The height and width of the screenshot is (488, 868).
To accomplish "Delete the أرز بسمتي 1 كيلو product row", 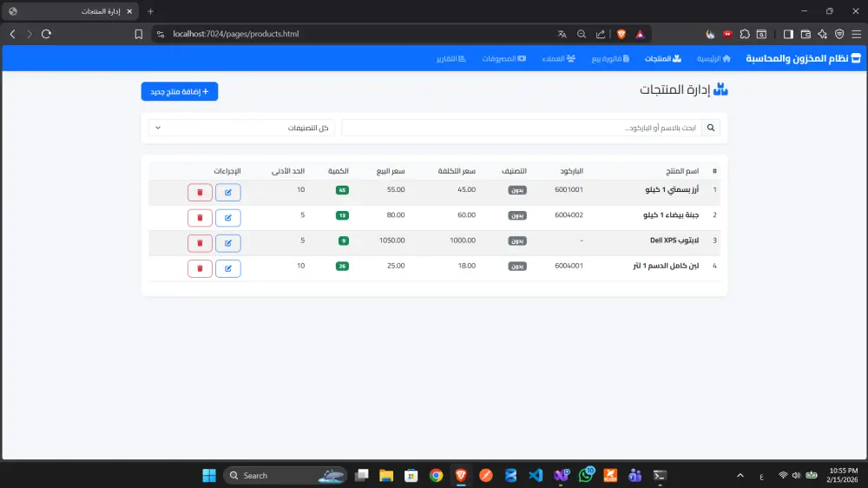I will pyautogui.click(x=200, y=192).
